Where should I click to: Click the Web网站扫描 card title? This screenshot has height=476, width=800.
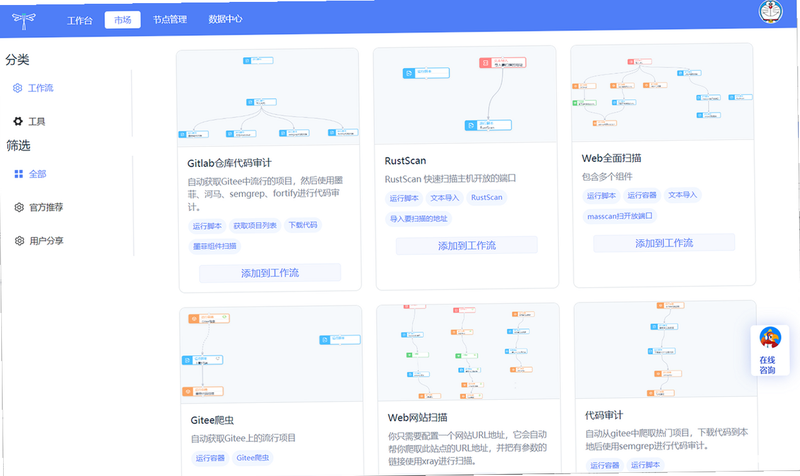click(x=417, y=418)
